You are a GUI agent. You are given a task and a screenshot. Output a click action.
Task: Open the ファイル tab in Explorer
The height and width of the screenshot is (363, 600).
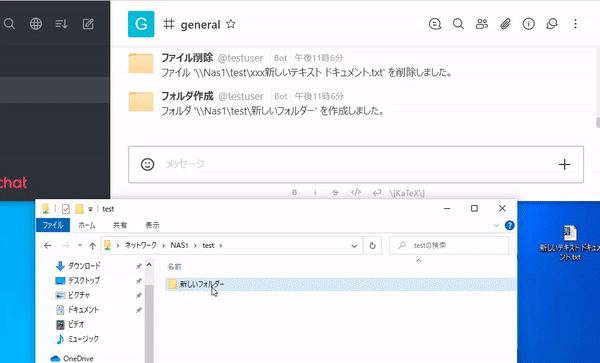click(53, 225)
